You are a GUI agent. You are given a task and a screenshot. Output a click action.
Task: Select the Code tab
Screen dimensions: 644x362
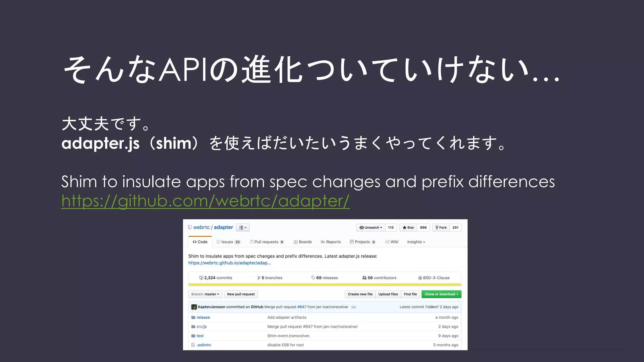point(200,242)
